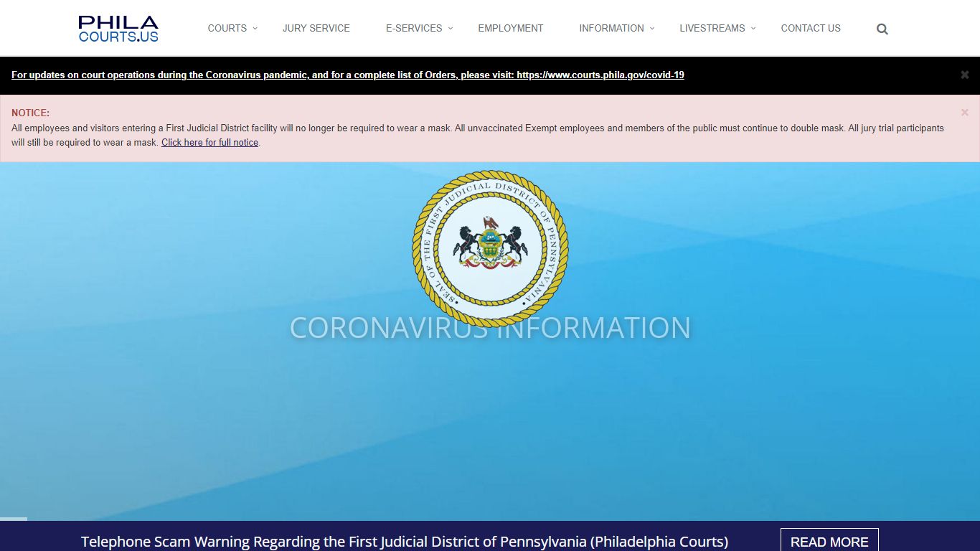Close the pink NOTICE alert
Viewport: 980px width, 551px height.
click(965, 113)
